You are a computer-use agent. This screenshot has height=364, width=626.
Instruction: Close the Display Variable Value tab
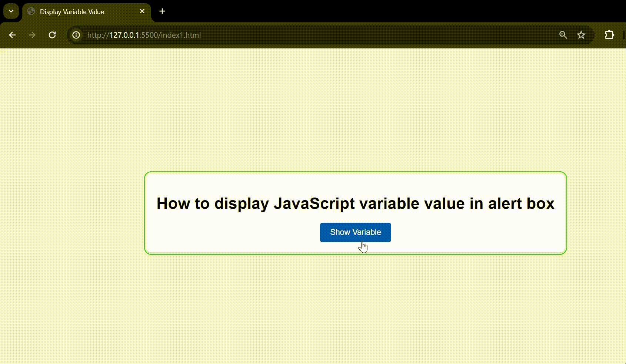tap(143, 11)
